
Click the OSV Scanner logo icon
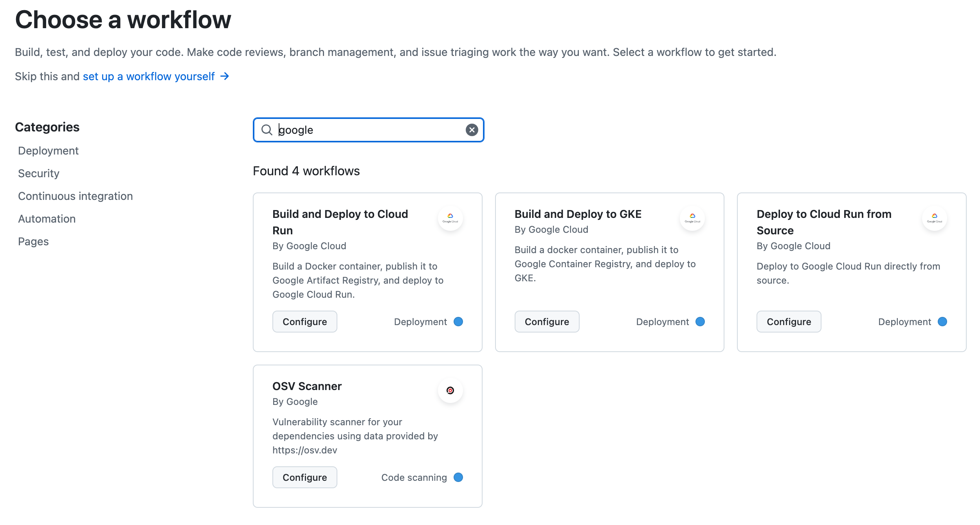click(450, 390)
